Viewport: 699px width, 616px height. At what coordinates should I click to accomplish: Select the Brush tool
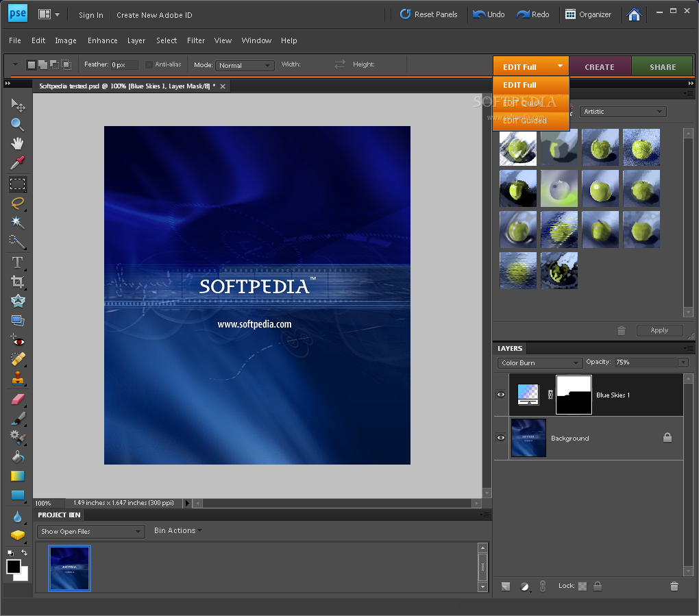[x=17, y=419]
